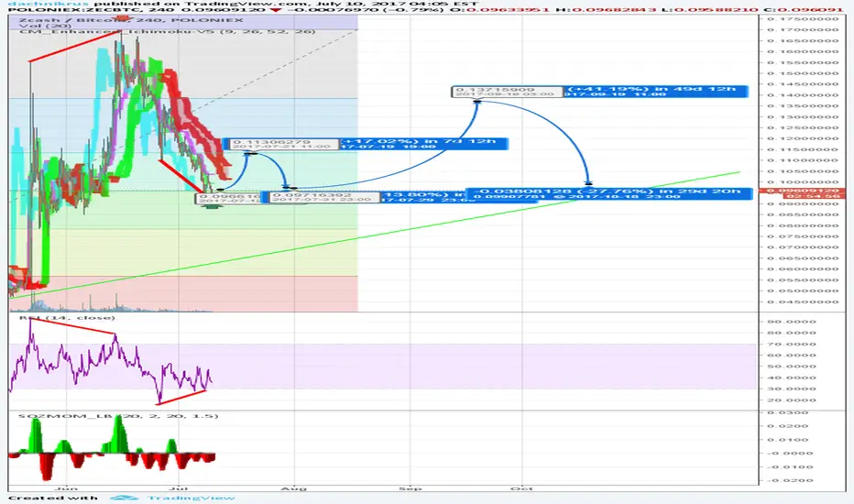This screenshot has width=854, height=504.
Task: Click the 0.17500000 price axis value
Action: pos(803,19)
